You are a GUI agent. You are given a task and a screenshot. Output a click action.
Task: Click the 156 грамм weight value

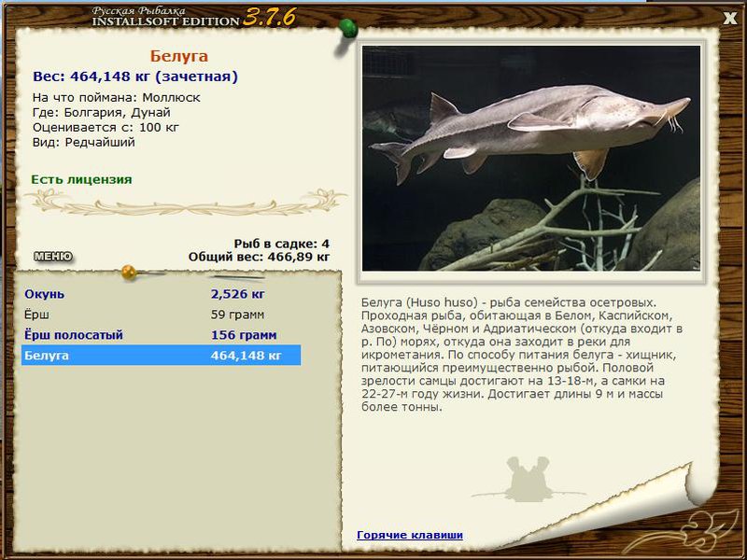[244, 335]
